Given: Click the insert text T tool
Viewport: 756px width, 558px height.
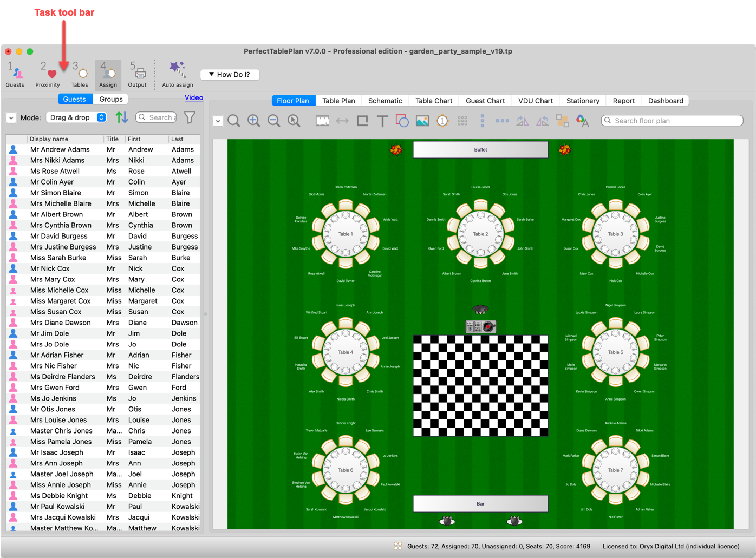Looking at the screenshot, I should click(382, 121).
